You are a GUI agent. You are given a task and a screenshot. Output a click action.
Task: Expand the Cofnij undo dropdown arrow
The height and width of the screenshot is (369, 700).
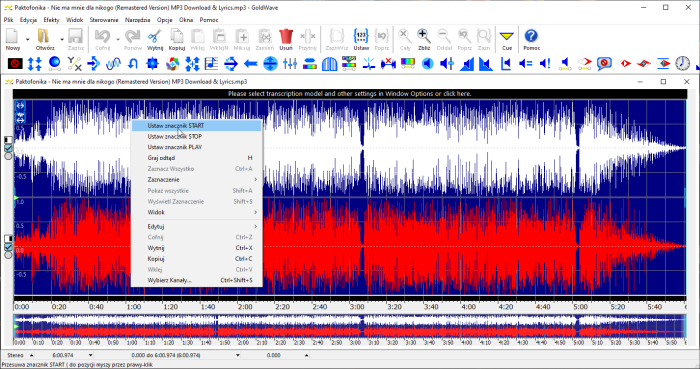click(x=118, y=39)
